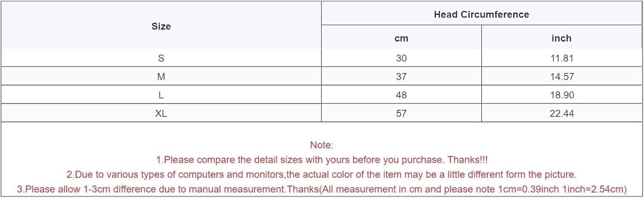Select the XL size cell
This screenshot has width=644, height=198.
[x=161, y=113]
